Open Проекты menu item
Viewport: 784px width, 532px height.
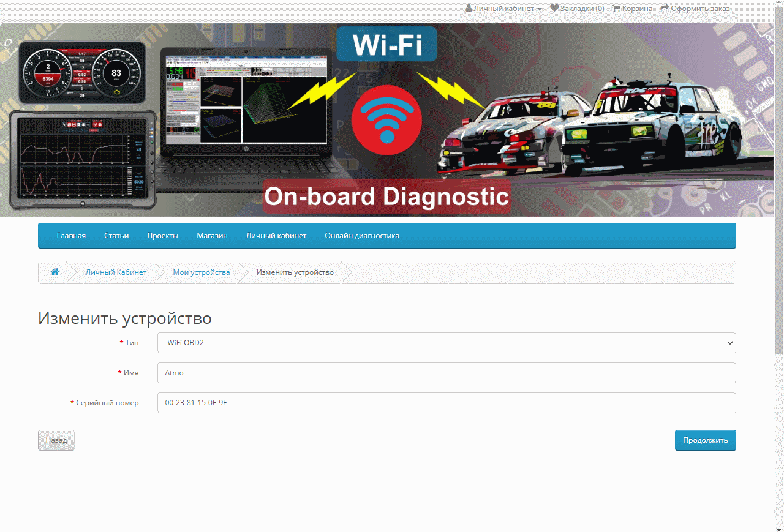pyautogui.click(x=162, y=236)
